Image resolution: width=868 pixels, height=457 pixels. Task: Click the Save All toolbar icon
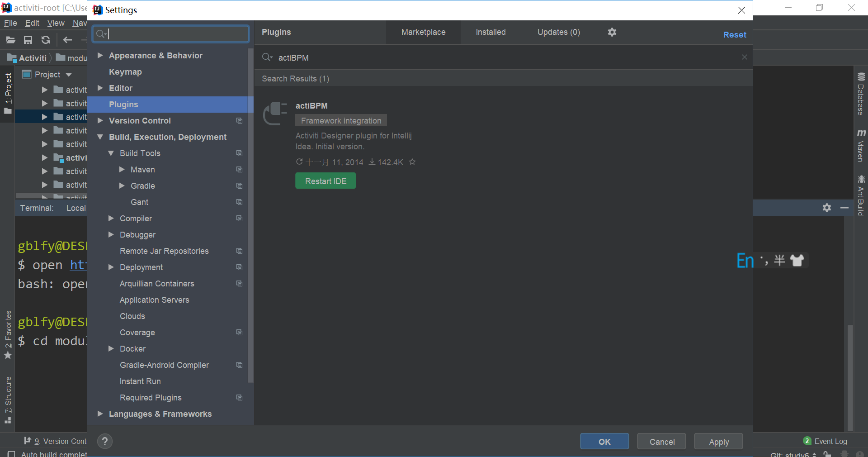(x=28, y=40)
